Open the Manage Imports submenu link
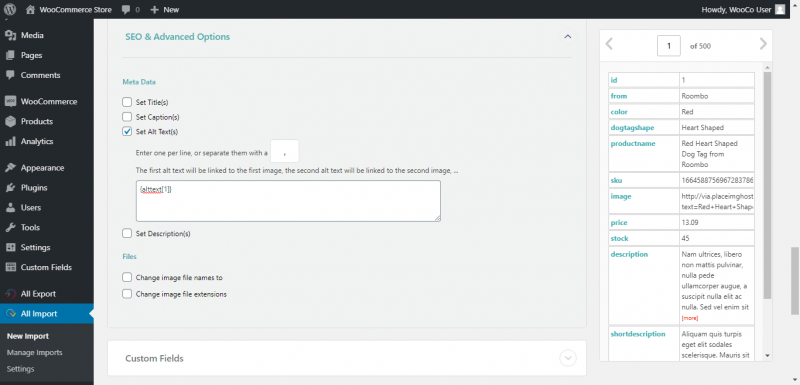Image resolution: width=800 pixels, height=385 pixels. [x=35, y=352]
